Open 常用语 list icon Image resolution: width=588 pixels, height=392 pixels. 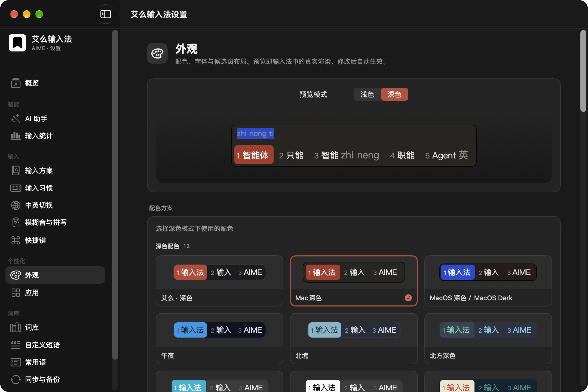coord(16,362)
